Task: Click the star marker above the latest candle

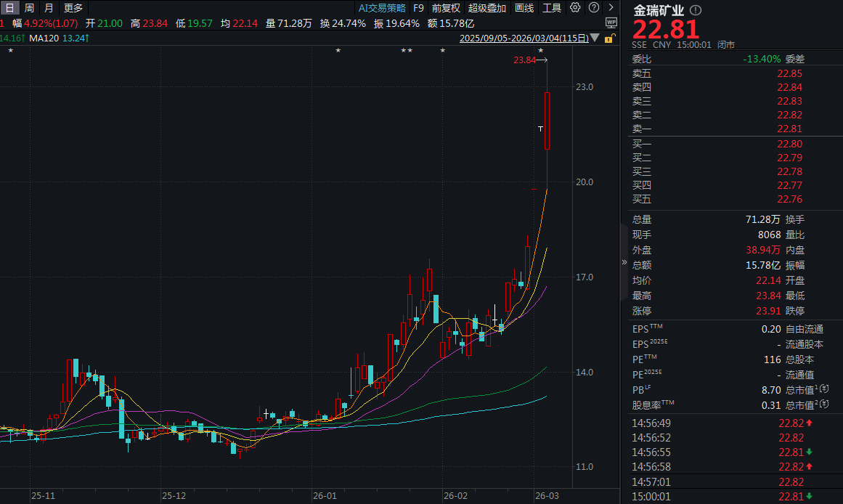Action: (540, 50)
